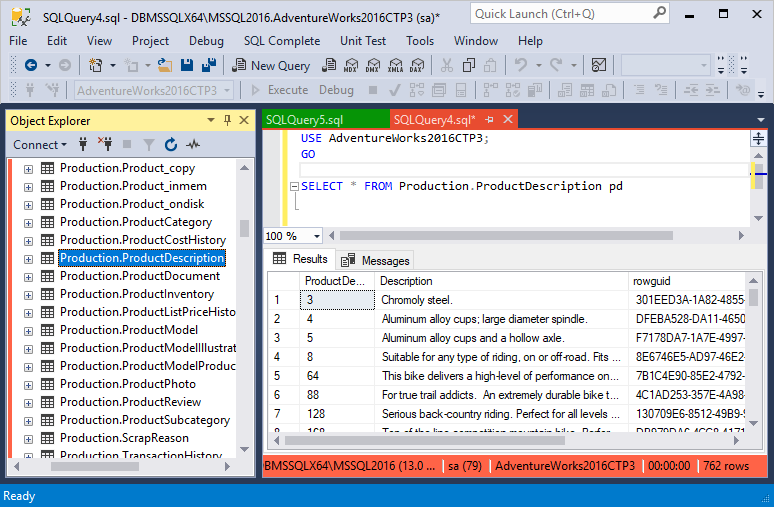Click the Execute button

click(280, 90)
